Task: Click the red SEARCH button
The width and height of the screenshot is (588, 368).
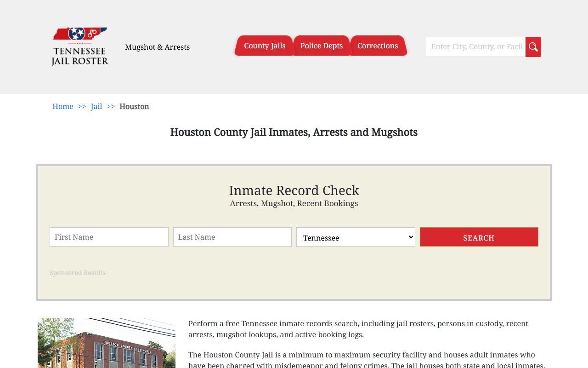Action: click(479, 237)
